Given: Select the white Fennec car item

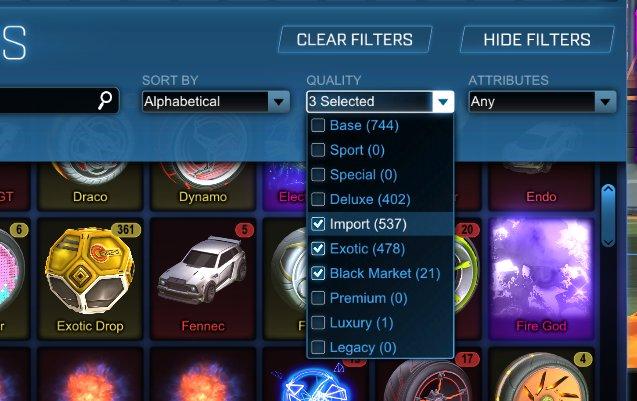Looking at the screenshot, I should pos(203,279).
